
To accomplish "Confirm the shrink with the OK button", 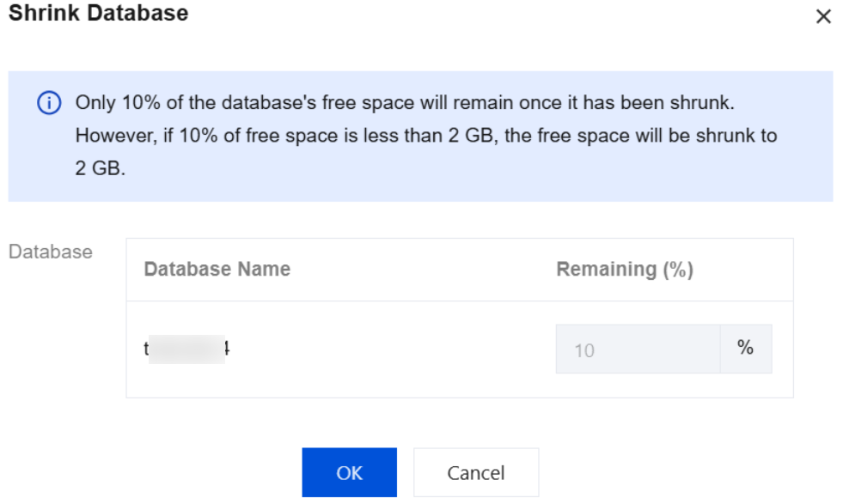I will click(349, 472).
